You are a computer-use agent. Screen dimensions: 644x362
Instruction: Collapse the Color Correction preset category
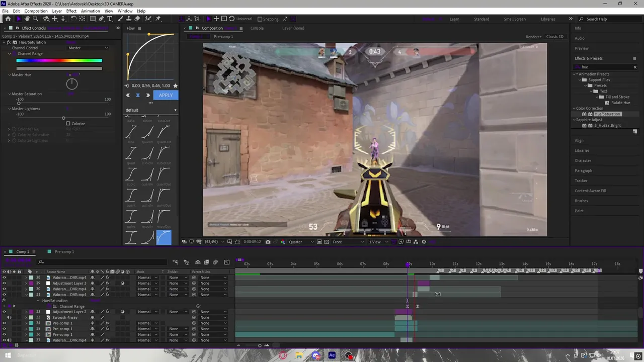574,108
